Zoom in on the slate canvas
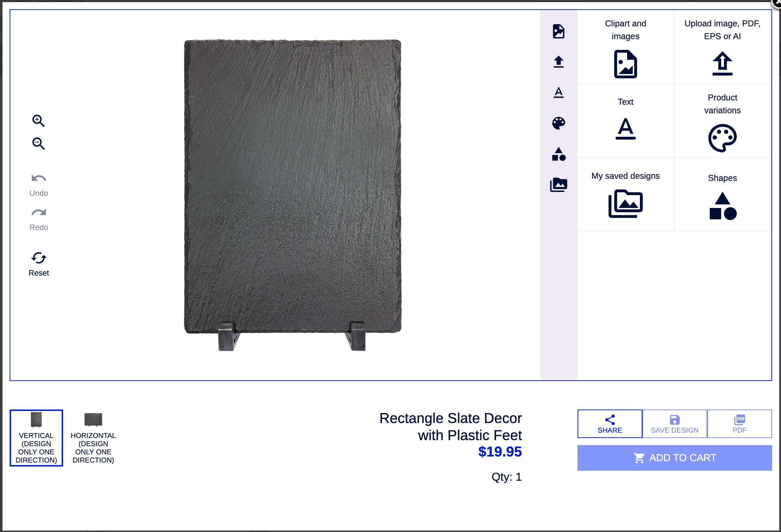Image resolution: width=781 pixels, height=532 pixels. coord(38,121)
